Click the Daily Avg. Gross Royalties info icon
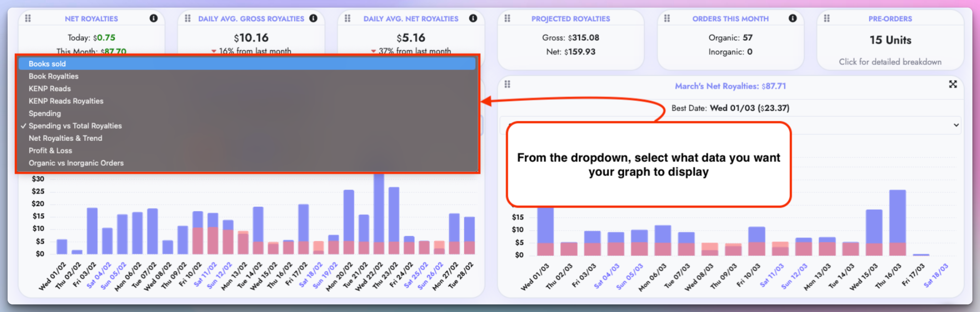This screenshot has height=312, width=980. [314, 18]
